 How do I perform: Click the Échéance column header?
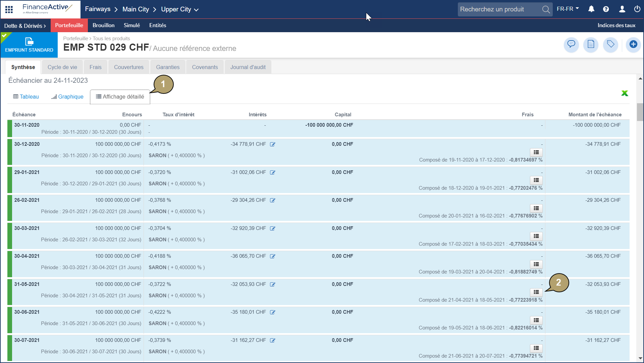(x=24, y=115)
